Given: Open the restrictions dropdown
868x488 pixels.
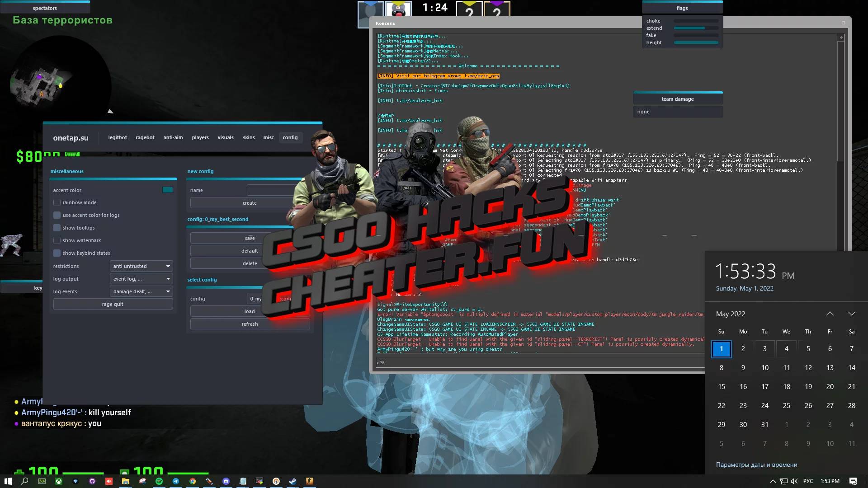Looking at the screenshot, I should coord(141,266).
